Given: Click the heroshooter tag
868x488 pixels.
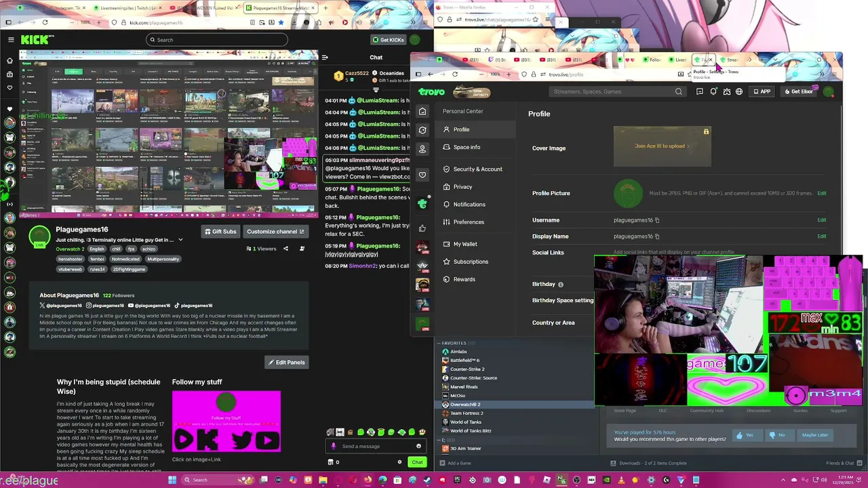Looking at the screenshot, I should click(x=71, y=259).
